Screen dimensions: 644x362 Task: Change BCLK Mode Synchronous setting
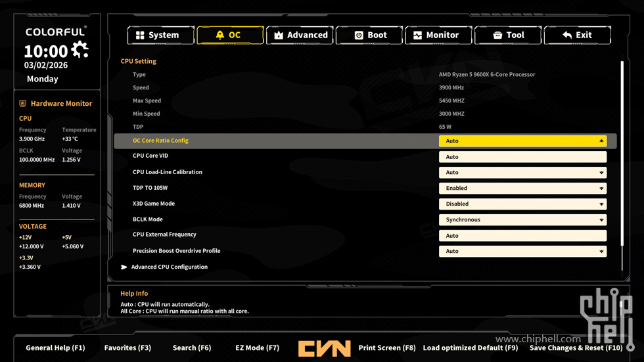pyautogui.click(x=522, y=220)
